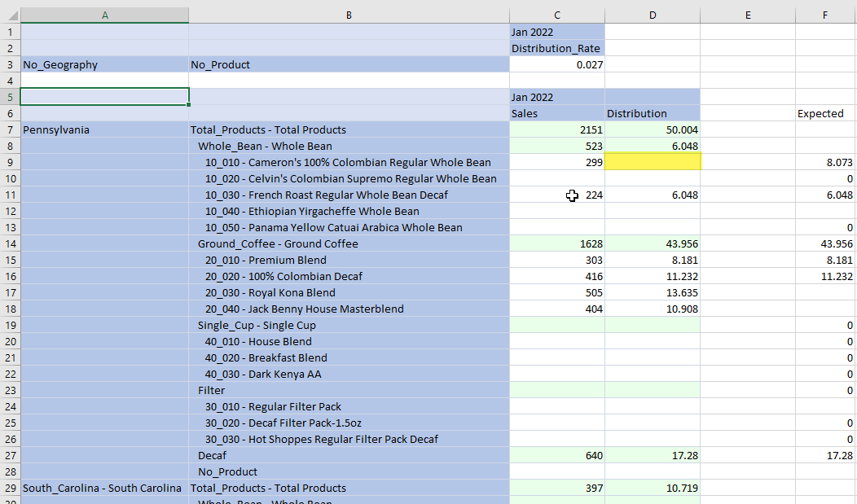This screenshot has height=504, width=857.
Task: Click the 'Distribution_Rate' header cell
Action: 557,48
